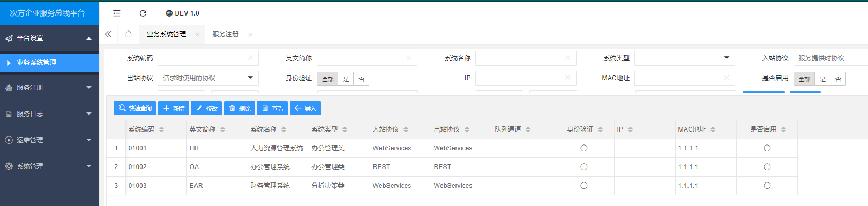Sort by 队列通道 column sort icon
The height and width of the screenshot is (206, 868).
528,129
